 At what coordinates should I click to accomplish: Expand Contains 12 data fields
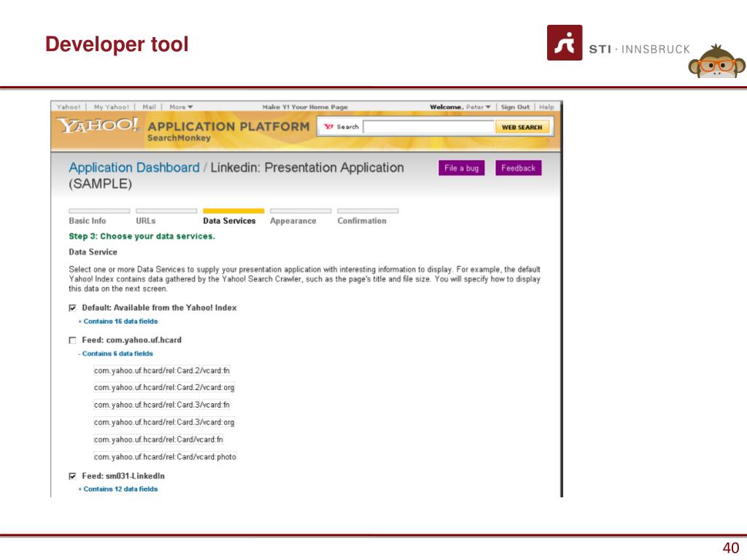pos(118,489)
